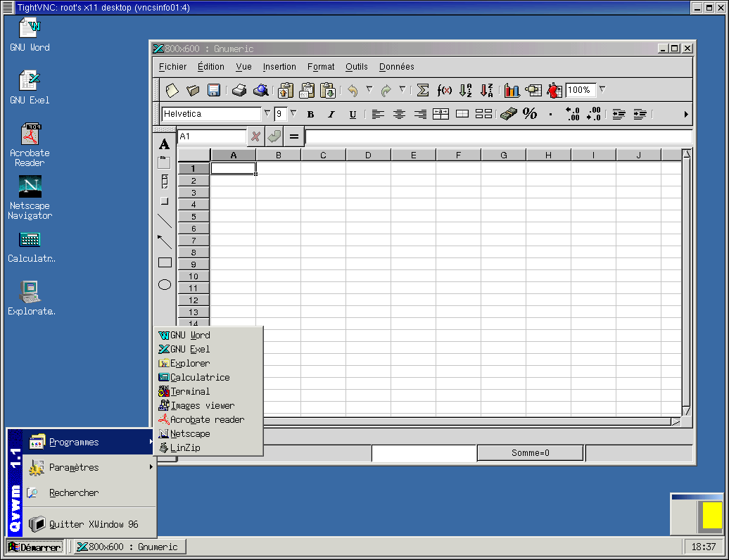Select Rechercher in the start menu
This screenshot has width=729, height=560.
pos(89,492)
